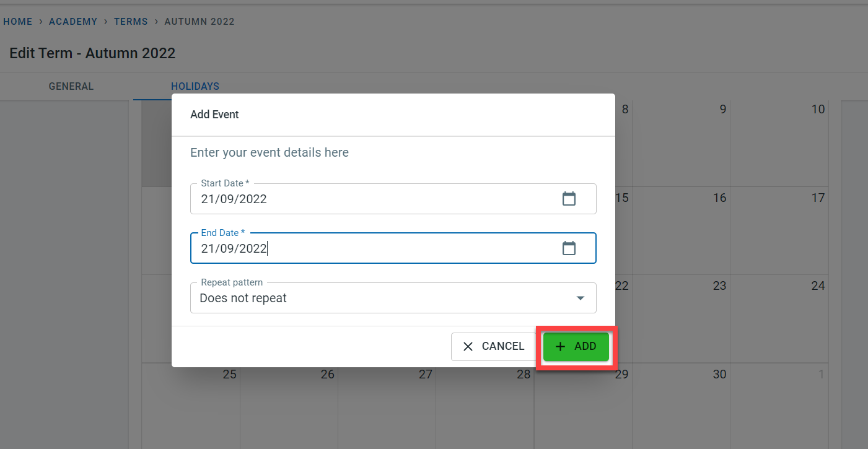Select calendar day 30
Image resolution: width=868 pixels, height=449 pixels.
tap(682, 406)
